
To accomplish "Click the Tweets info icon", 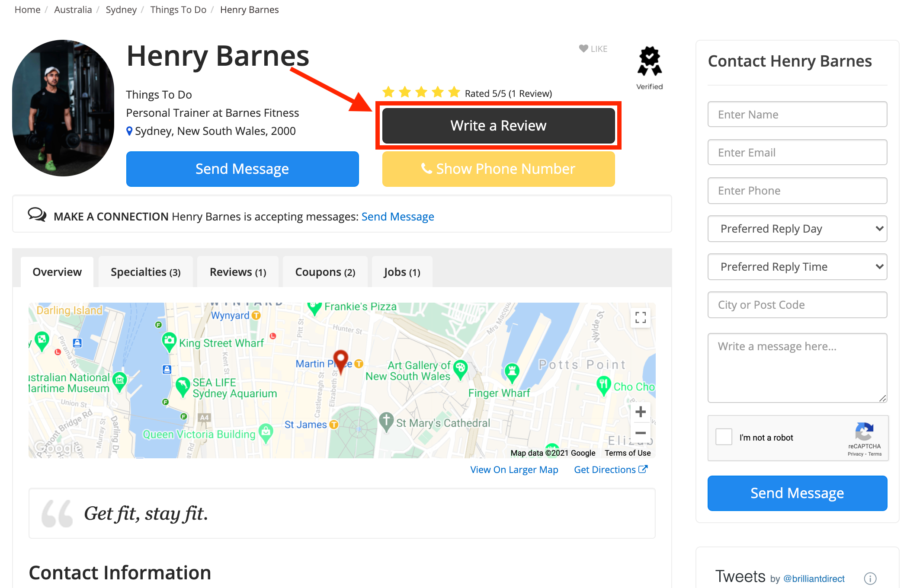I will coord(870,578).
